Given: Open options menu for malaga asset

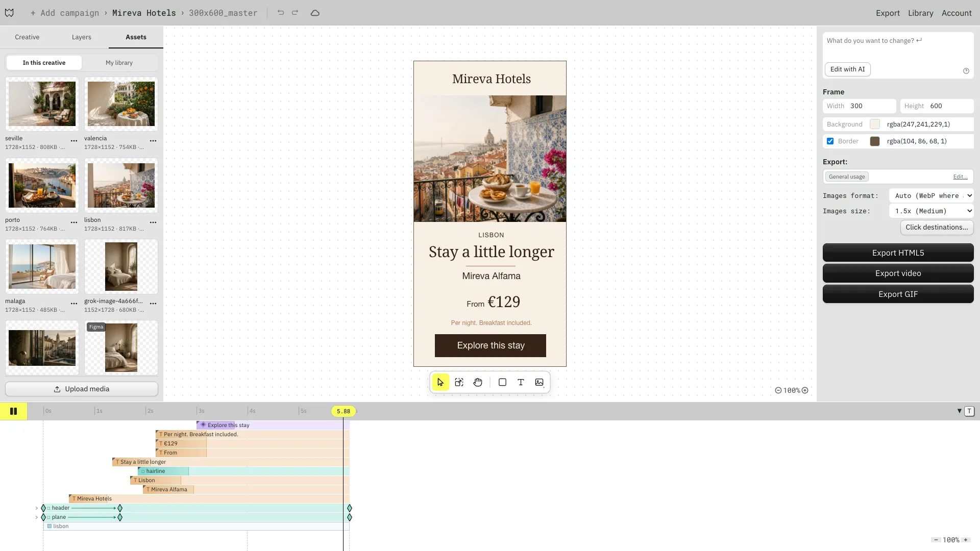Looking at the screenshot, I should [x=74, y=304].
